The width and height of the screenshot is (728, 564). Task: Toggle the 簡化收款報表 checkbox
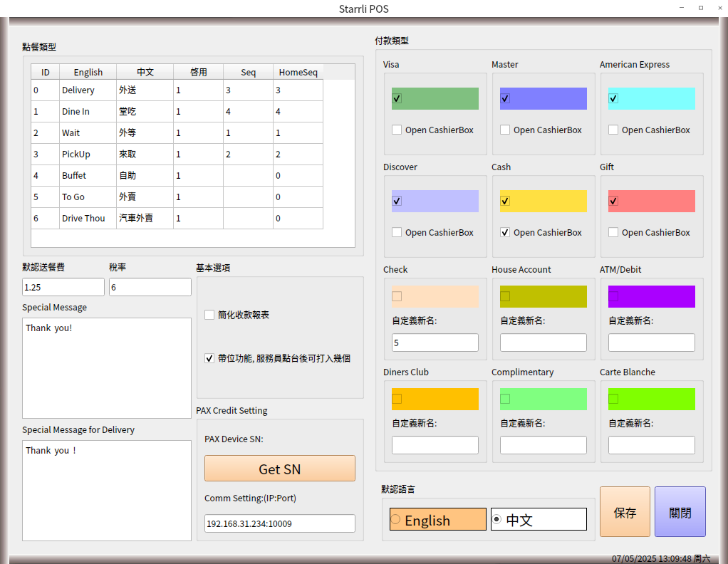(209, 315)
